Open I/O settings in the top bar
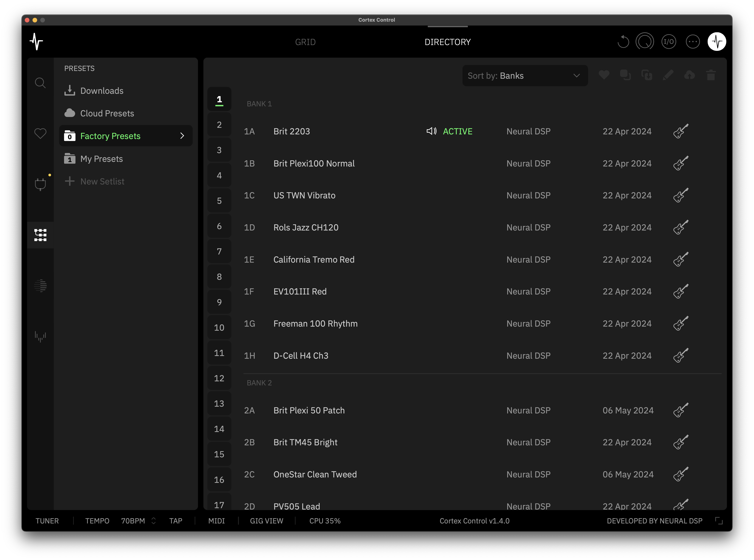 coord(668,41)
